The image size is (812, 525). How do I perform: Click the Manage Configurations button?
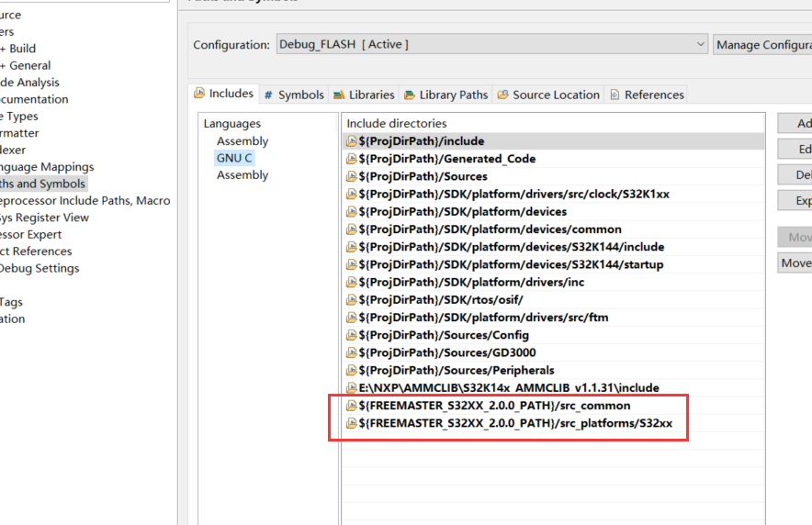(x=762, y=44)
